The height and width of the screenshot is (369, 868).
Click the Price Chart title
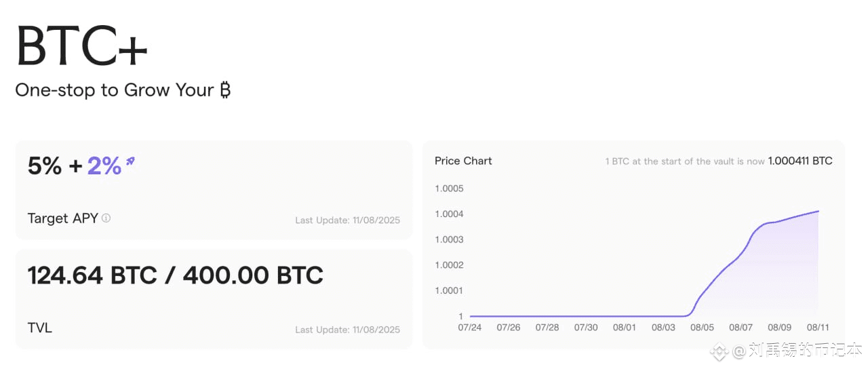tap(463, 161)
